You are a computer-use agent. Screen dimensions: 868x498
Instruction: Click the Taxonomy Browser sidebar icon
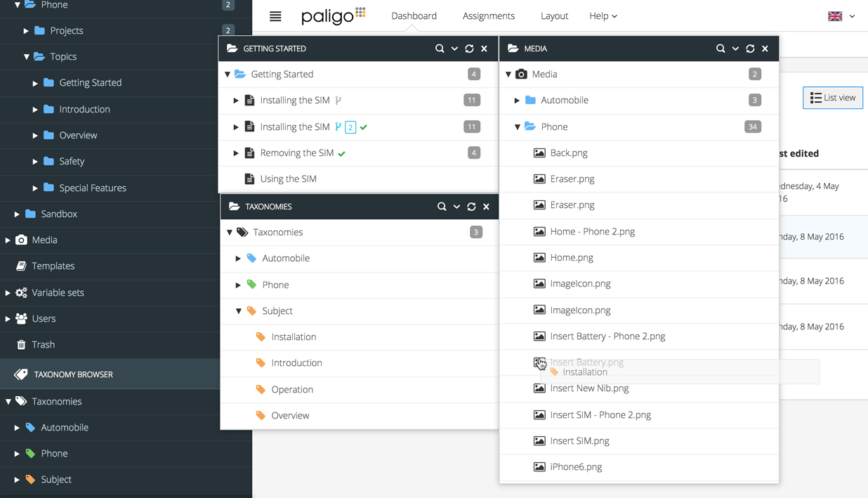(20, 374)
